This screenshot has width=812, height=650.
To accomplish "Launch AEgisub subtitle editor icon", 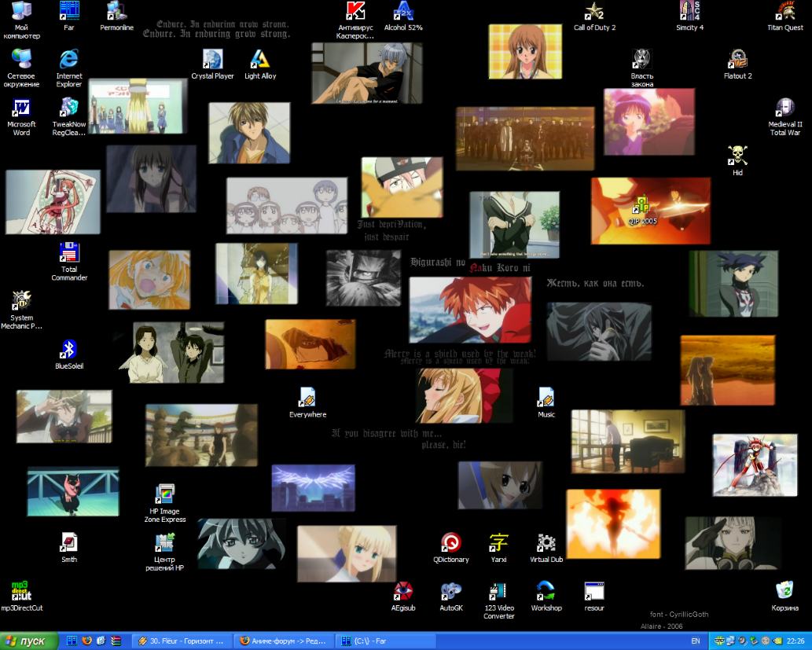I will pos(403,597).
